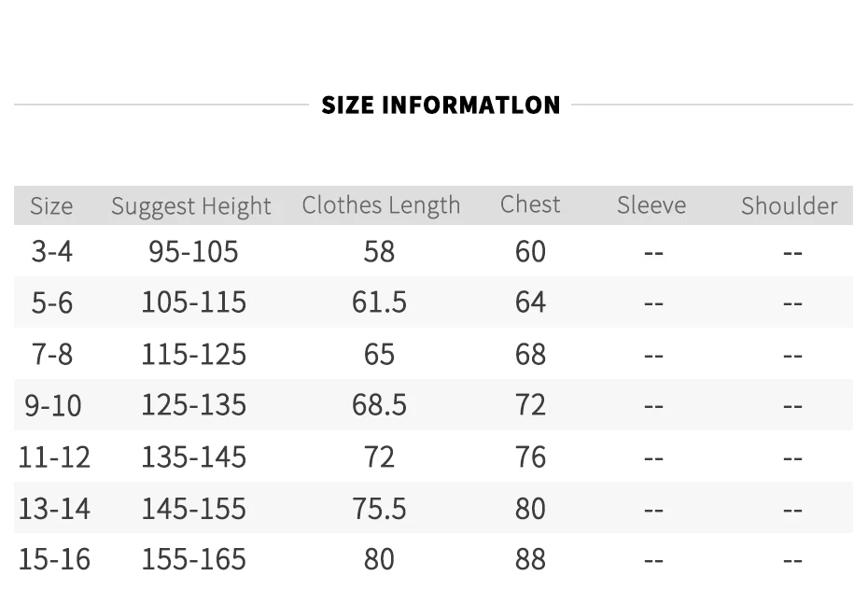Click the 13-14 size cell
Screen dimensions: 868x604
click(54, 509)
